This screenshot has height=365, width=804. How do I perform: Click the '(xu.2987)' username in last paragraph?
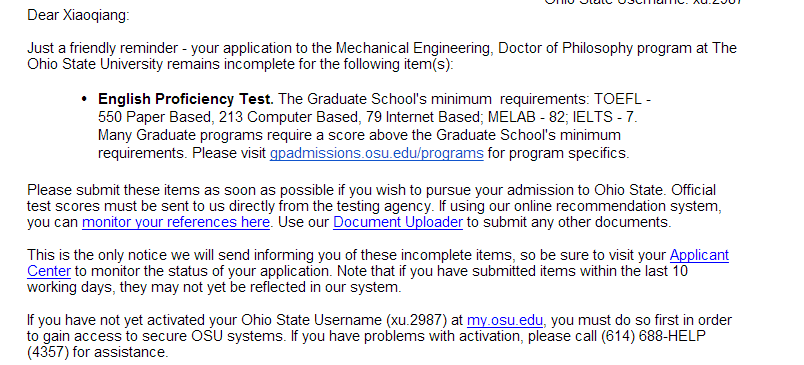(417, 320)
